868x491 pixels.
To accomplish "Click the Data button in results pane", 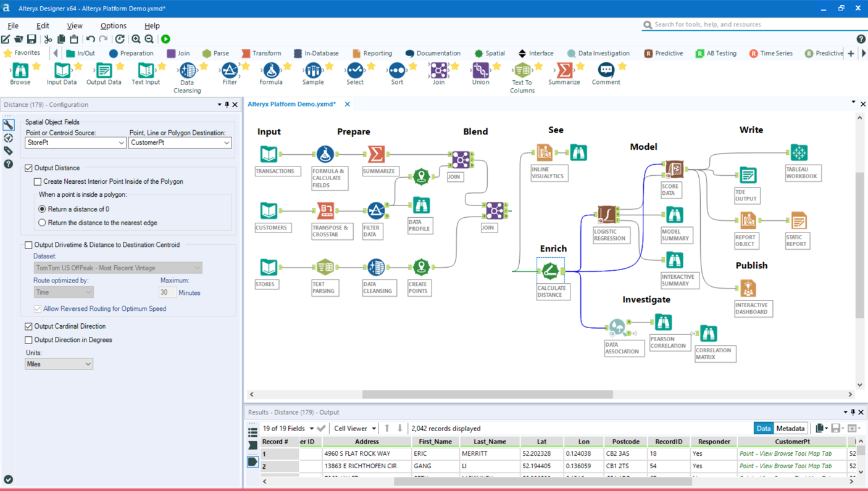I will point(763,428).
